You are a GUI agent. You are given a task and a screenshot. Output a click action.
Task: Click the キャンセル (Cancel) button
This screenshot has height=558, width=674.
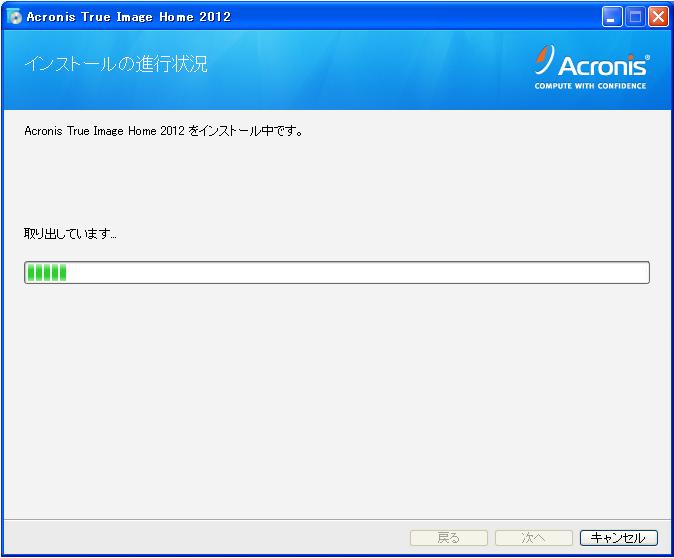click(619, 537)
